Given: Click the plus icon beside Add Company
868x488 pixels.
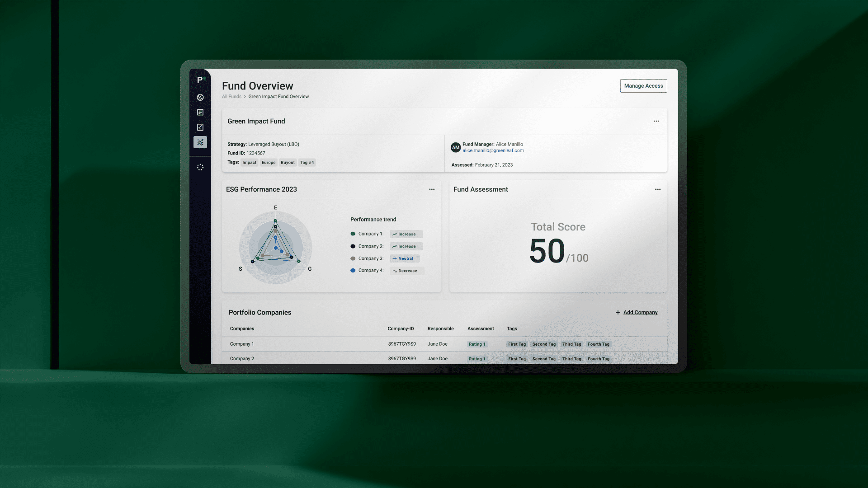Looking at the screenshot, I should click(618, 312).
